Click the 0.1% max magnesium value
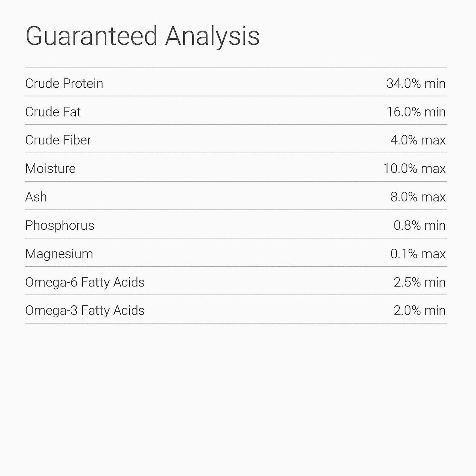Screen dimensions: 476x476 [x=418, y=254]
